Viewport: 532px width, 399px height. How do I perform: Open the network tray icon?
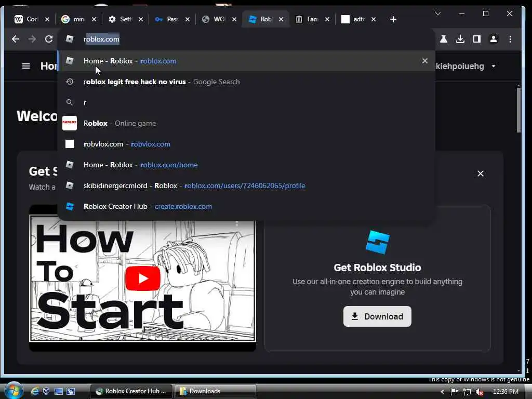(x=467, y=392)
